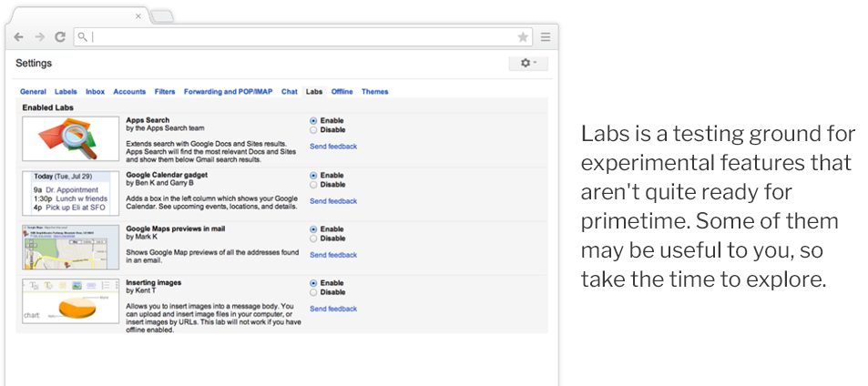The width and height of the screenshot is (868, 386).
Task: Bookmark page with star icon
Action: (x=523, y=37)
